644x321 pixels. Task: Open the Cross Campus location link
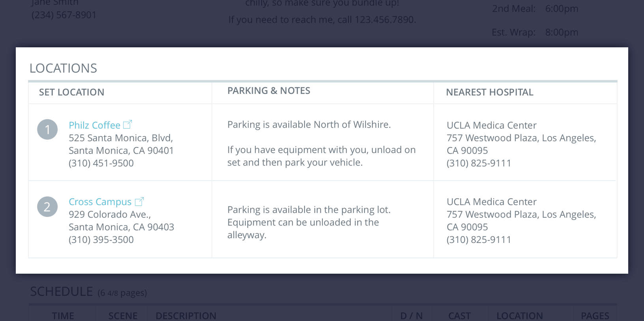[x=100, y=202]
